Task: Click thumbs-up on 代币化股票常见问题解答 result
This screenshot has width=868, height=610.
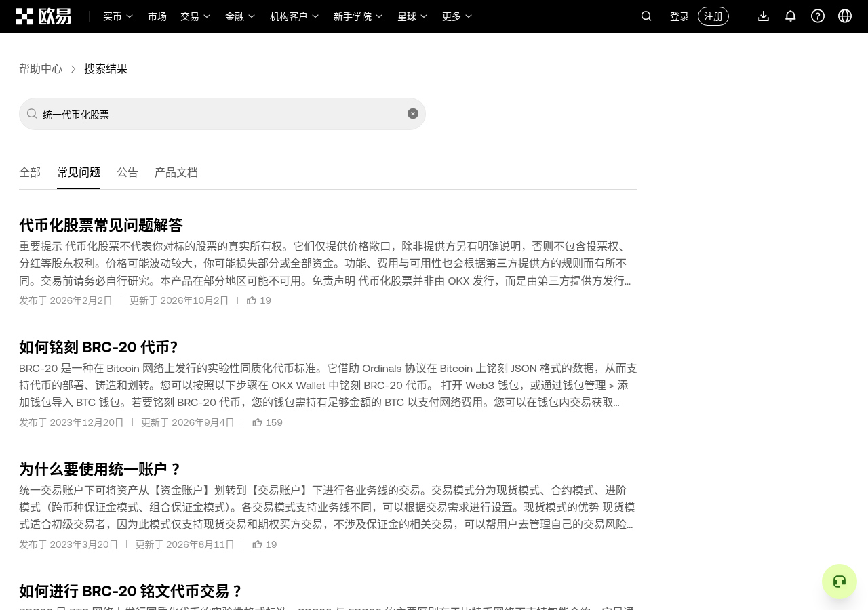Action: (x=252, y=300)
